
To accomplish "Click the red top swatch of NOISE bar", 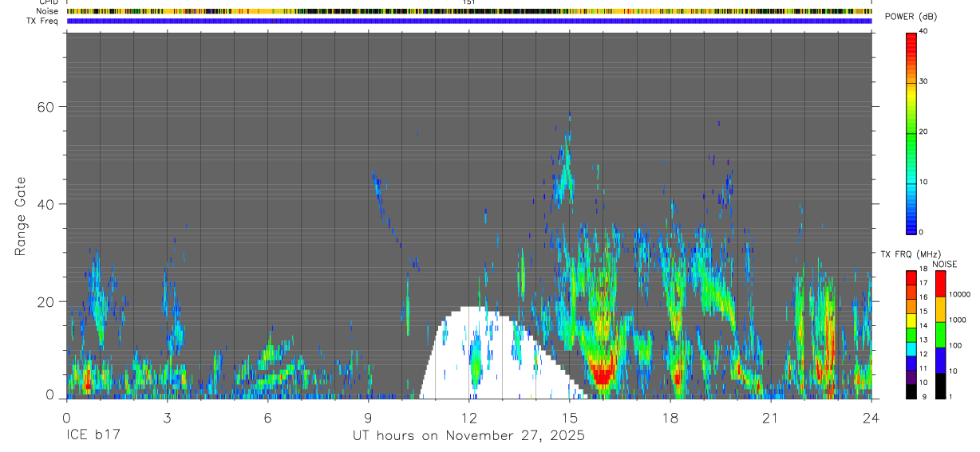I will coord(940,283).
